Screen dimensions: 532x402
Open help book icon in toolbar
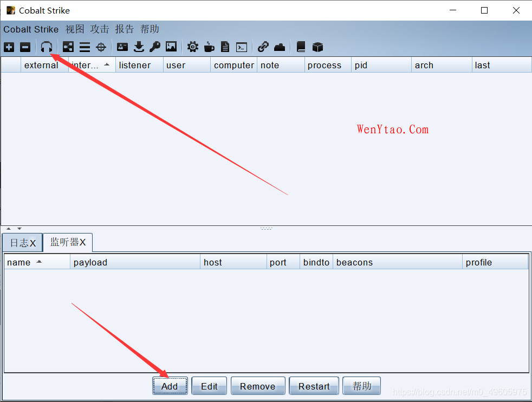(301, 47)
